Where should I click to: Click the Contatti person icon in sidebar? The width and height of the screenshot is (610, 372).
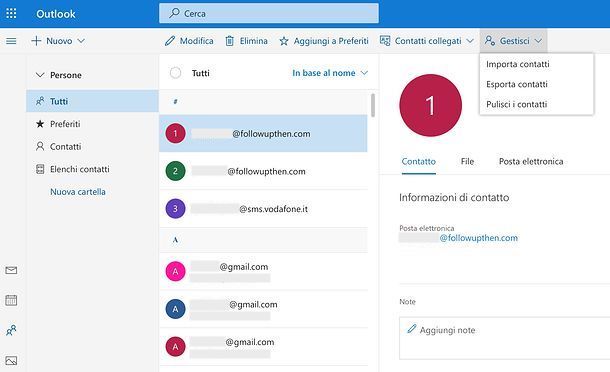click(40, 146)
